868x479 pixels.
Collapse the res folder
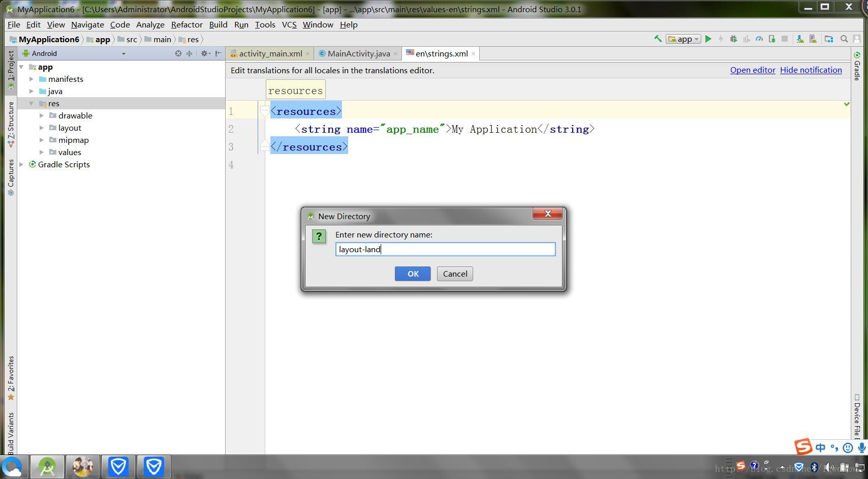coord(32,104)
